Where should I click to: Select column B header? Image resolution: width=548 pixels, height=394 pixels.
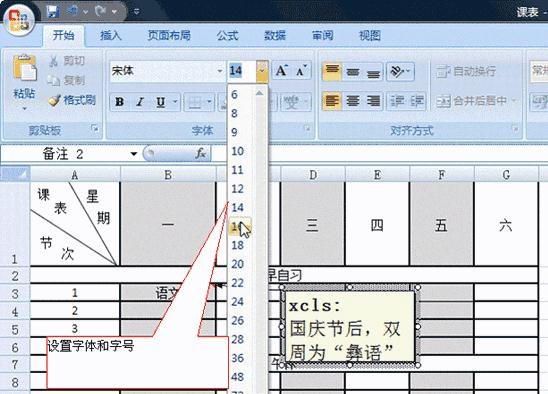[x=168, y=174]
